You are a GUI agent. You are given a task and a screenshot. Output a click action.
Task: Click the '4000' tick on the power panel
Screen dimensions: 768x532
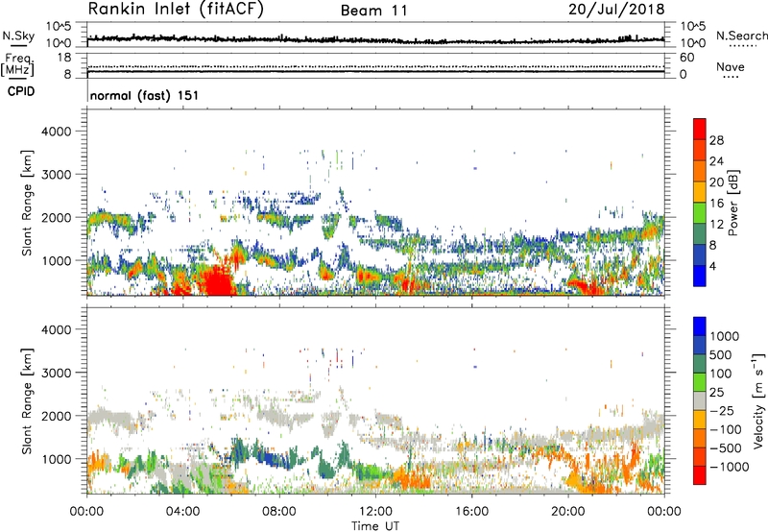point(56,132)
